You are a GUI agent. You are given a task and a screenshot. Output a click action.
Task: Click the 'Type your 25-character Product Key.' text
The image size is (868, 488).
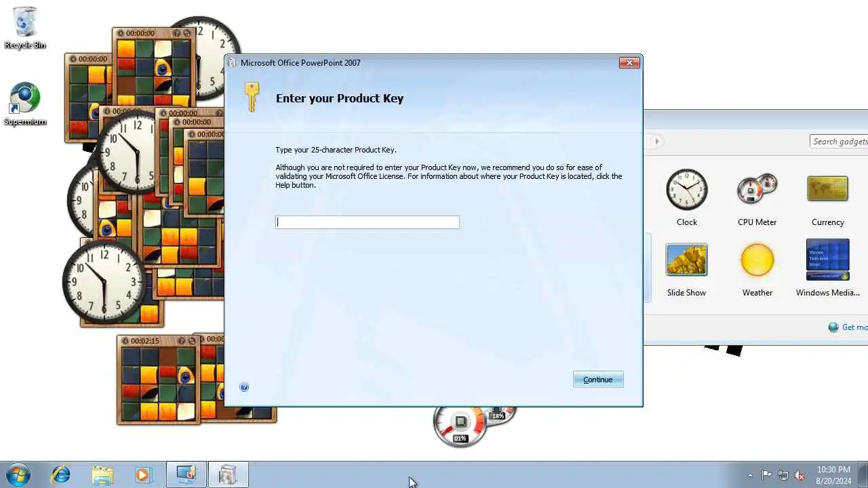click(336, 150)
